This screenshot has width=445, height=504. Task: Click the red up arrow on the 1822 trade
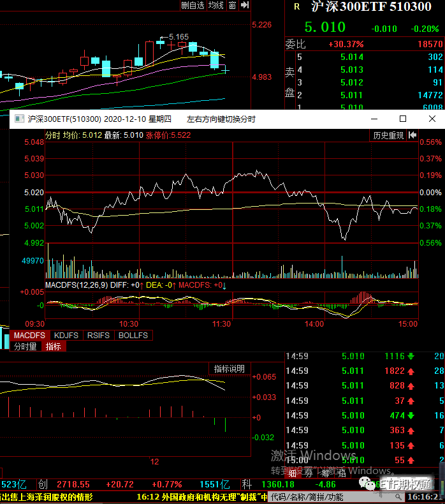(x=411, y=371)
